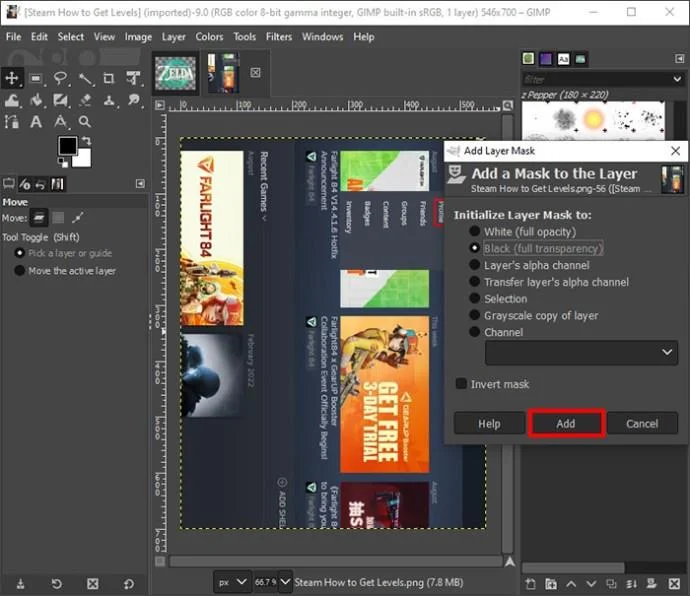Swap foreground and background colors
The height and width of the screenshot is (596, 690).
[x=87, y=141]
